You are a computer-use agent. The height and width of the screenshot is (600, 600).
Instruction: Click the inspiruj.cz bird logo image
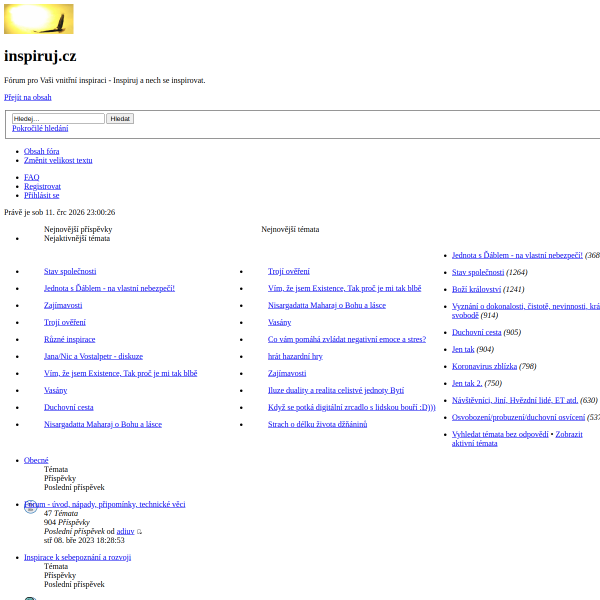point(39,19)
